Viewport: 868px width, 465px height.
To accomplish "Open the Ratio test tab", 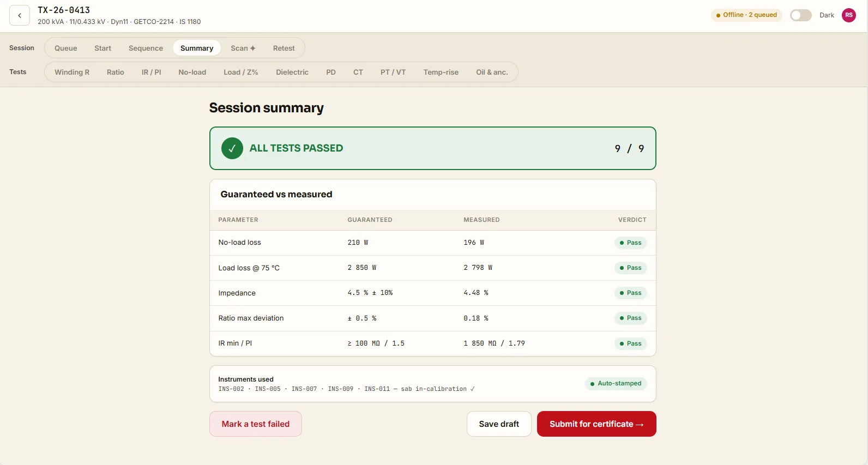I will tap(116, 72).
